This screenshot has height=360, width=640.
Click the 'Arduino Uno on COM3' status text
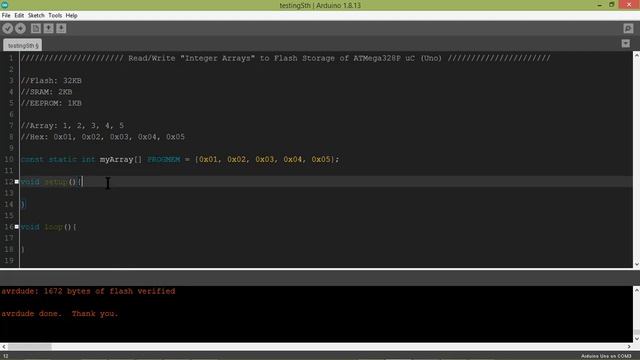(x=606, y=356)
